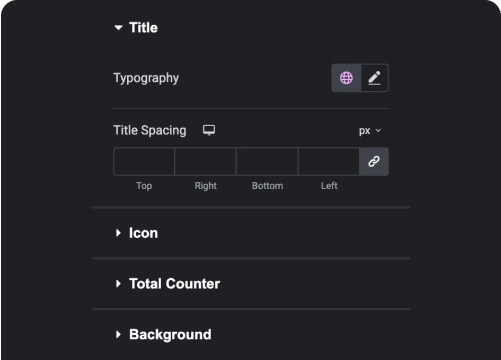
Task: Click the px unit text
Action: (x=365, y=131)
